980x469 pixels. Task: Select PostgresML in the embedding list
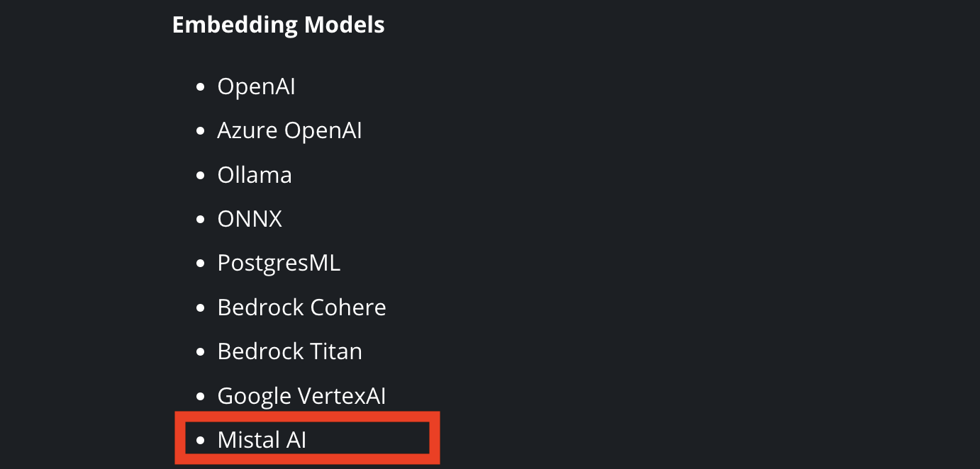point(279,263)
